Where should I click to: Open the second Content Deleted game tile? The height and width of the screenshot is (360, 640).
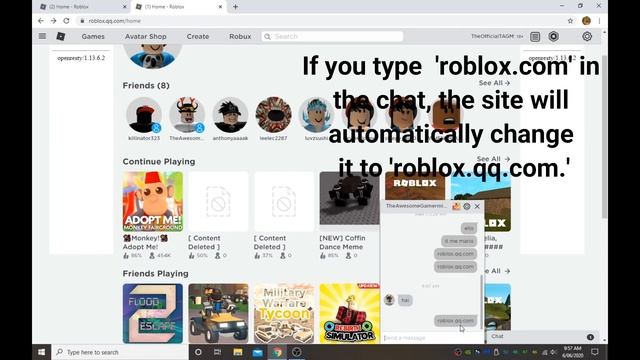click(x=284, y=202)
